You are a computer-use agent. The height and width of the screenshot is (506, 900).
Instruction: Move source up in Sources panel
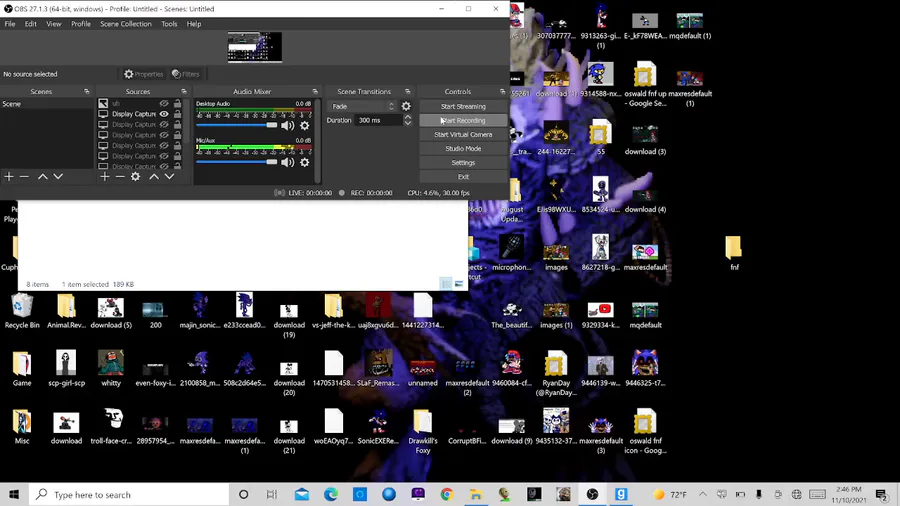point(154,177)
